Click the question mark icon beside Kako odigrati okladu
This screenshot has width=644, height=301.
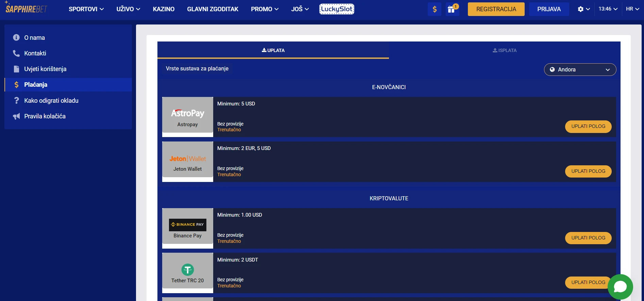[16, 100]
